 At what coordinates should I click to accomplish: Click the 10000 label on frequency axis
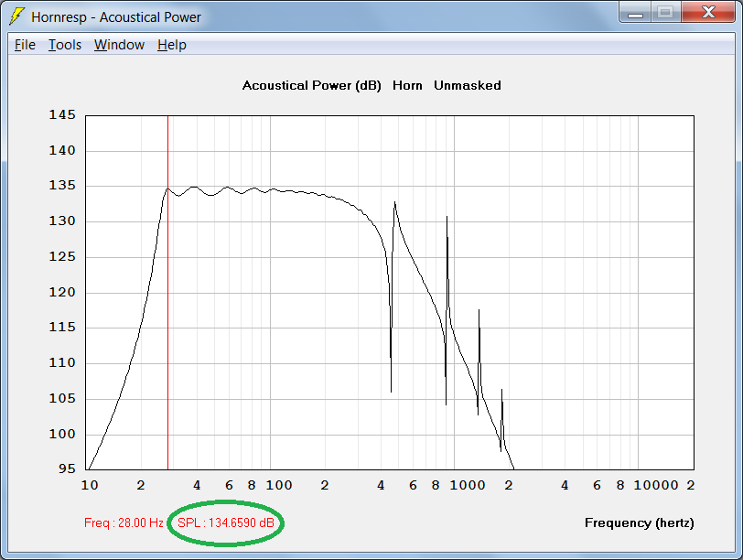[x=656, y=486]
